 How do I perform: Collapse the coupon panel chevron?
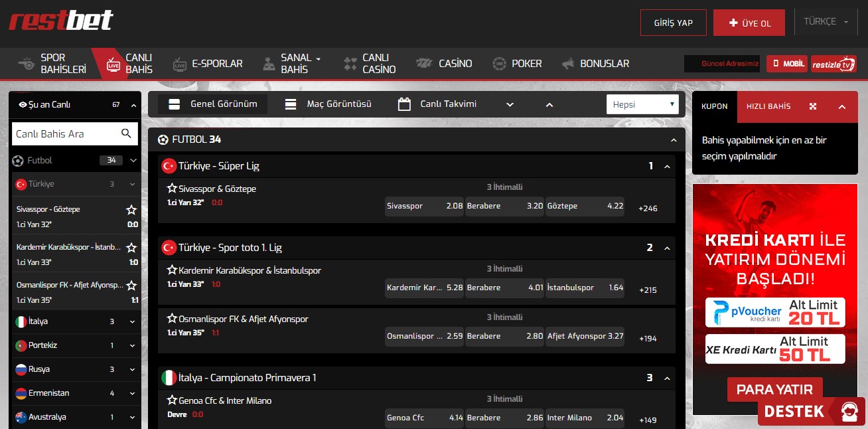842,106
